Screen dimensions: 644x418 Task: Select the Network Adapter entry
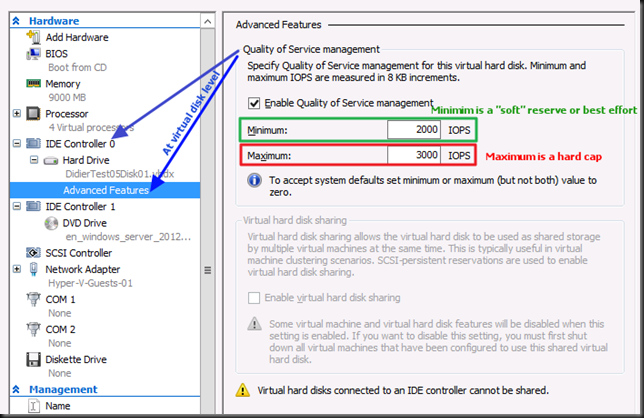83,269
